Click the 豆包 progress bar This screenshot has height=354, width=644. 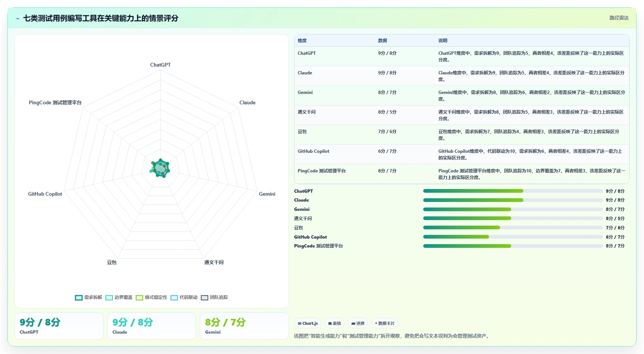point(513,227)
